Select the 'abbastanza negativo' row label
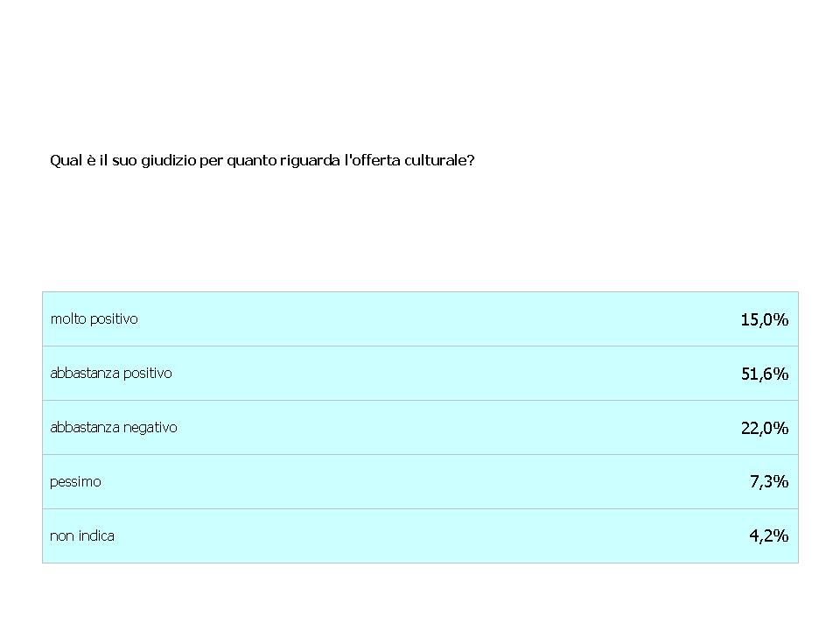This screenshot has height=630, width=840. [114, 428]
